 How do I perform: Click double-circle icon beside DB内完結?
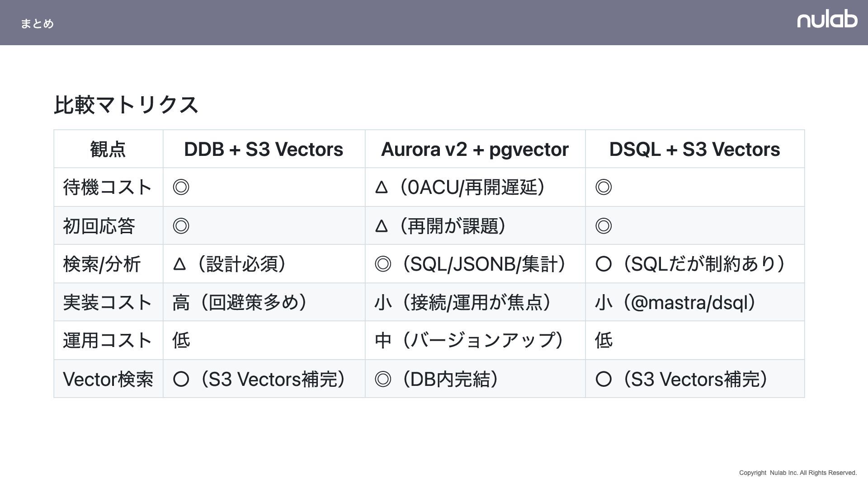pos(383,379)
